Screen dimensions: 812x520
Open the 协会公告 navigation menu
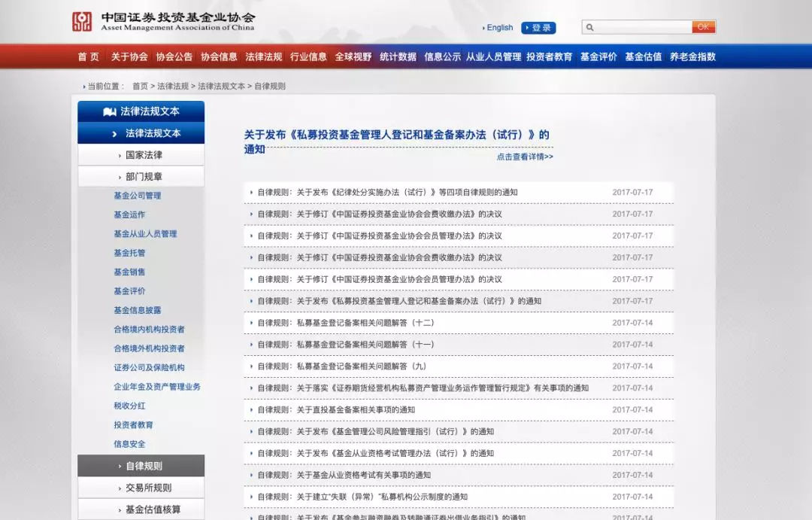click(x=174, y=56)
